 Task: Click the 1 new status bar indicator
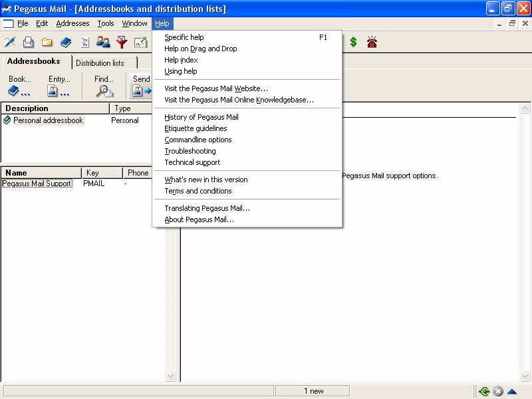[313, 391]
